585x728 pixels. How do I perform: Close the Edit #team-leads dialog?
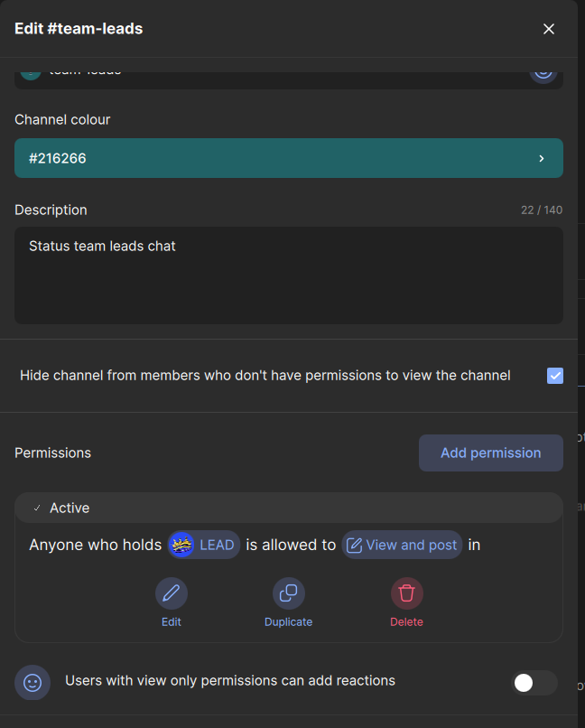(x=549, y=29)
